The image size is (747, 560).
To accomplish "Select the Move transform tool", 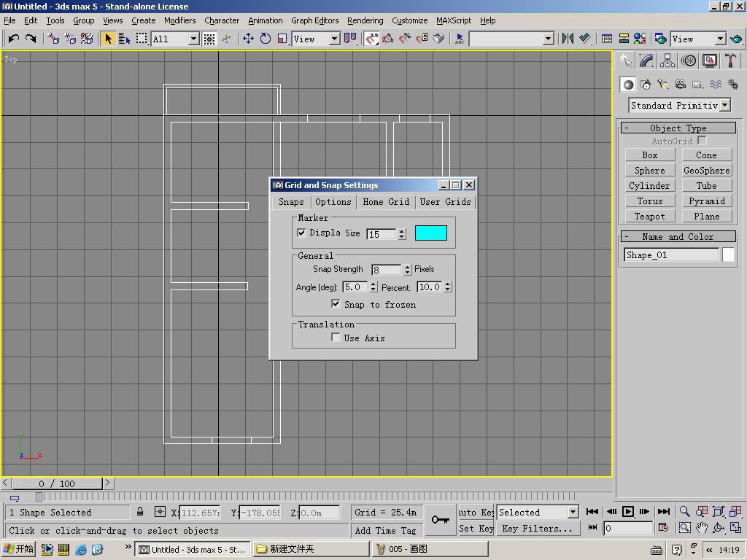I will [x=248, y=39].
